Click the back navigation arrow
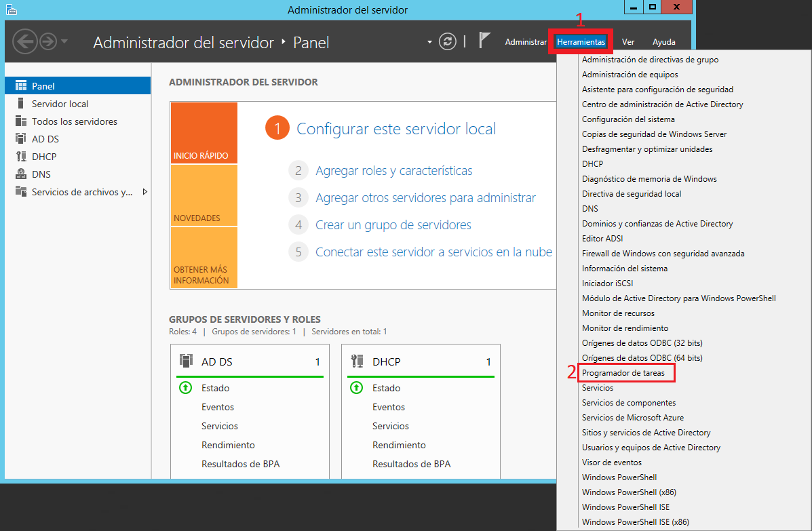The image size is (812, 531). click(x=25, y=41)
